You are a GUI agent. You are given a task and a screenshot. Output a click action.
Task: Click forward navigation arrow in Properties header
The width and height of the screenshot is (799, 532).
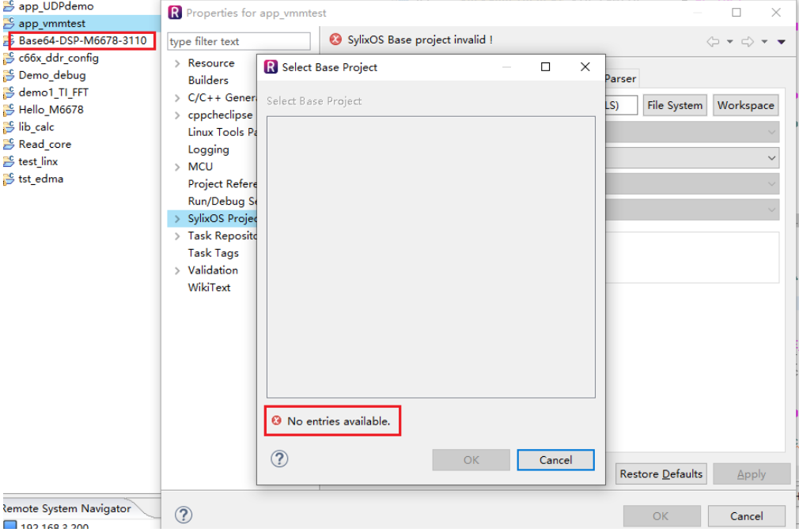tap(748, 42)
